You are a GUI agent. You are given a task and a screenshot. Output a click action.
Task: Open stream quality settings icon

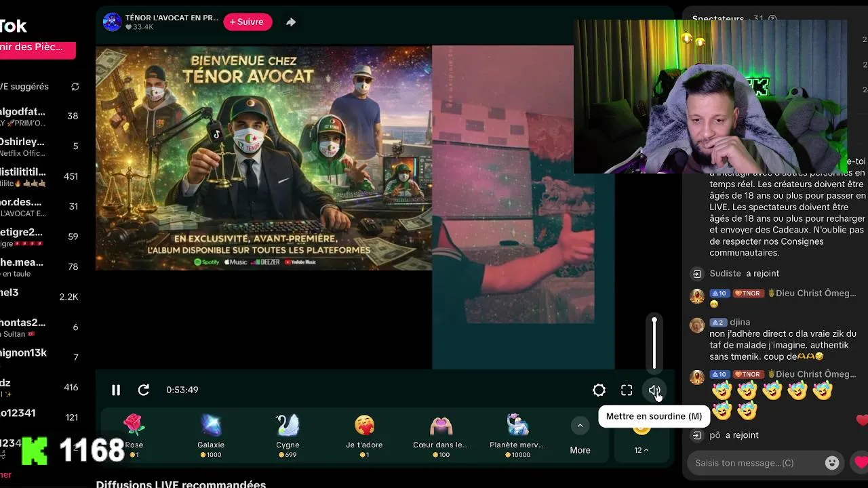599,390
